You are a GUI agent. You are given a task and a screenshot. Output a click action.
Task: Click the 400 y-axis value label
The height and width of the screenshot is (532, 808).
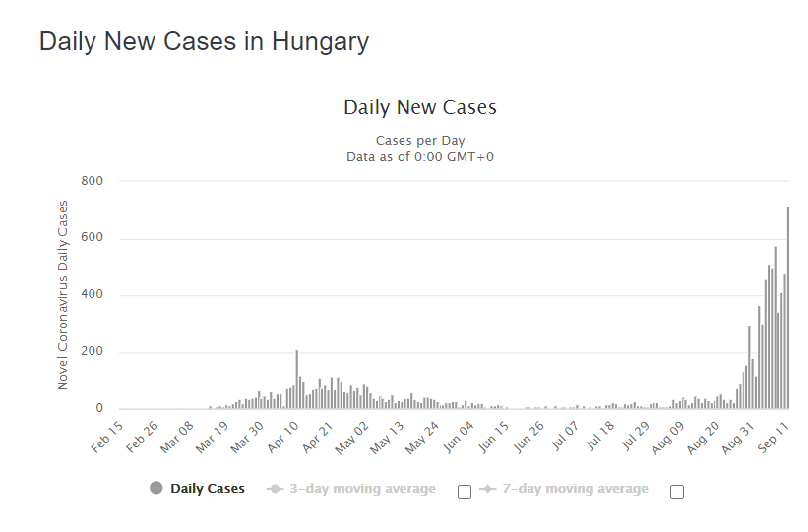click(92, 294)
